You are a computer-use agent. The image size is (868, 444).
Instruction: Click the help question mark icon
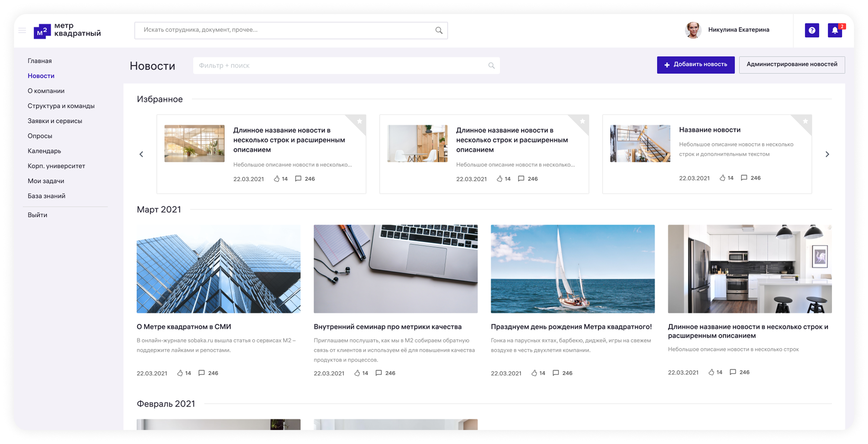pos(812,30)
